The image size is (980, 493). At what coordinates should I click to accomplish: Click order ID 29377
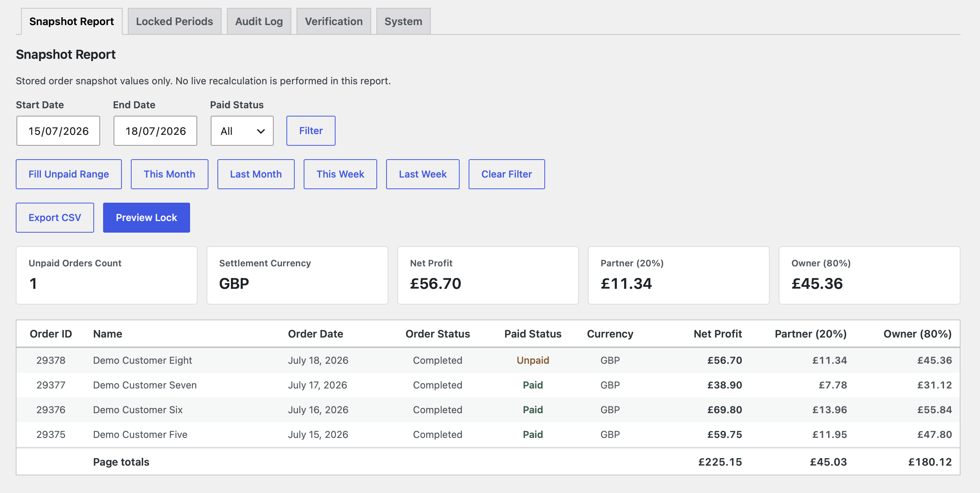(x=51, y=385)
